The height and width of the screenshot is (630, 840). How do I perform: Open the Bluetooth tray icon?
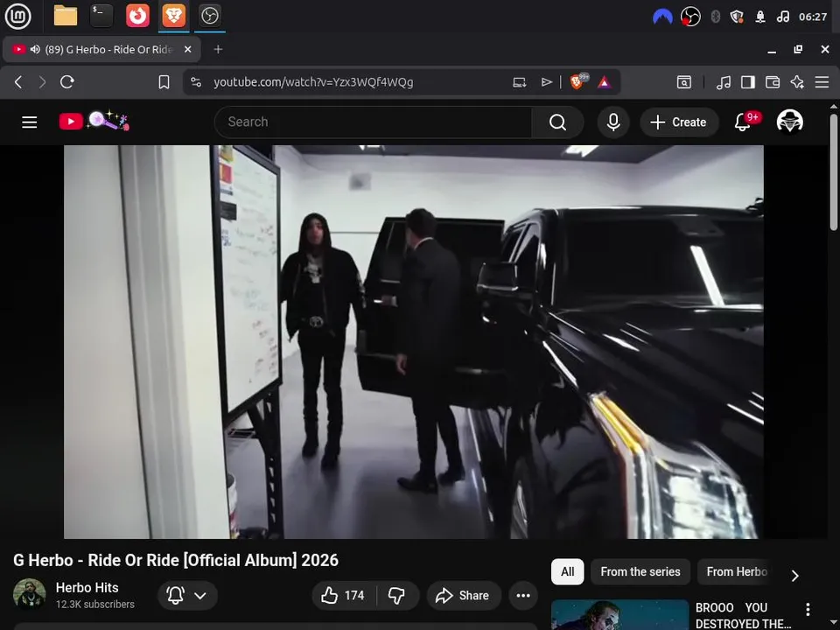[715, 17]
